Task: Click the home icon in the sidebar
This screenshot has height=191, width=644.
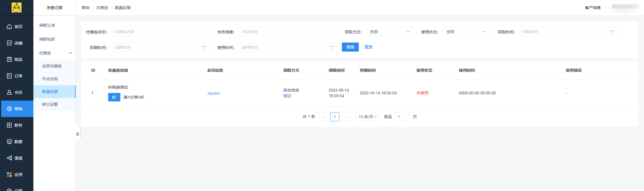Action: click(x=9, y=27)
